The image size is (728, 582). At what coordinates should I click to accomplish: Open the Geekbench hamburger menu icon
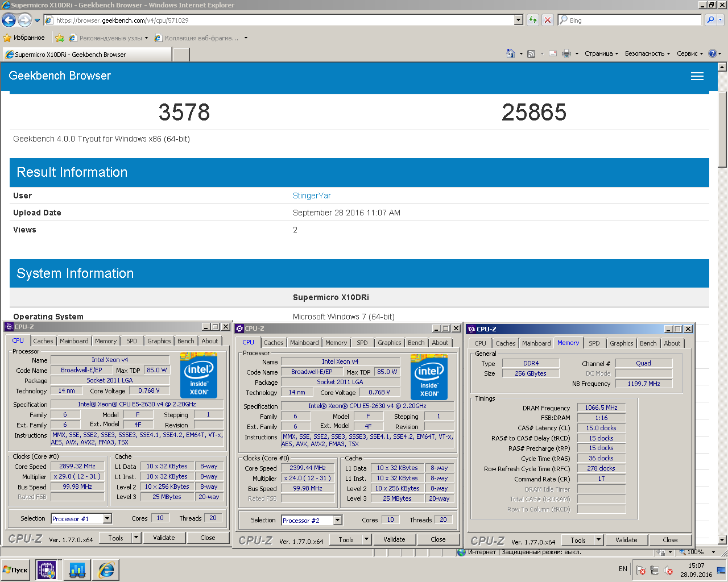point(697,76)
